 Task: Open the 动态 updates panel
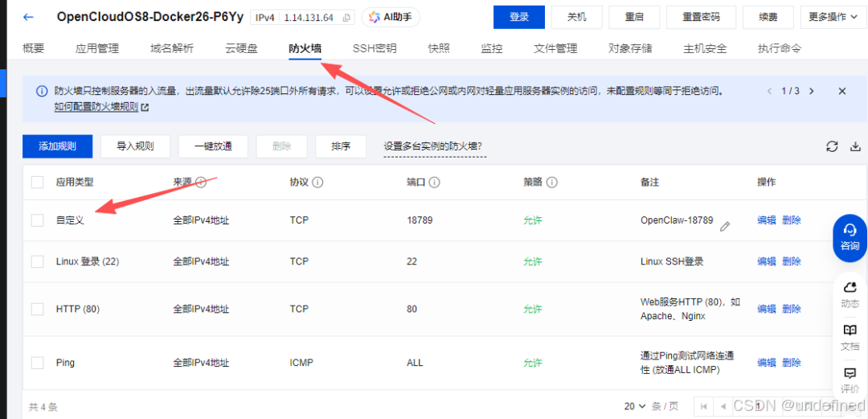pos(850,295)
